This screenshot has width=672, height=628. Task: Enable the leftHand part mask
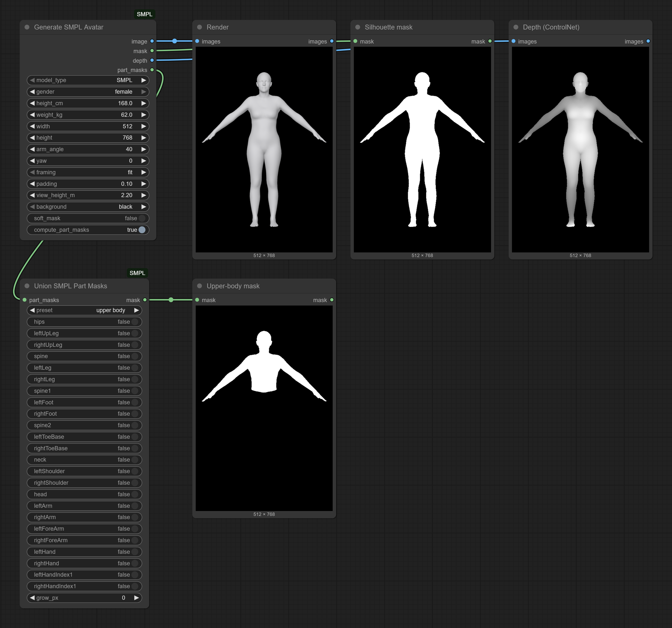click(x=84, y=552)
